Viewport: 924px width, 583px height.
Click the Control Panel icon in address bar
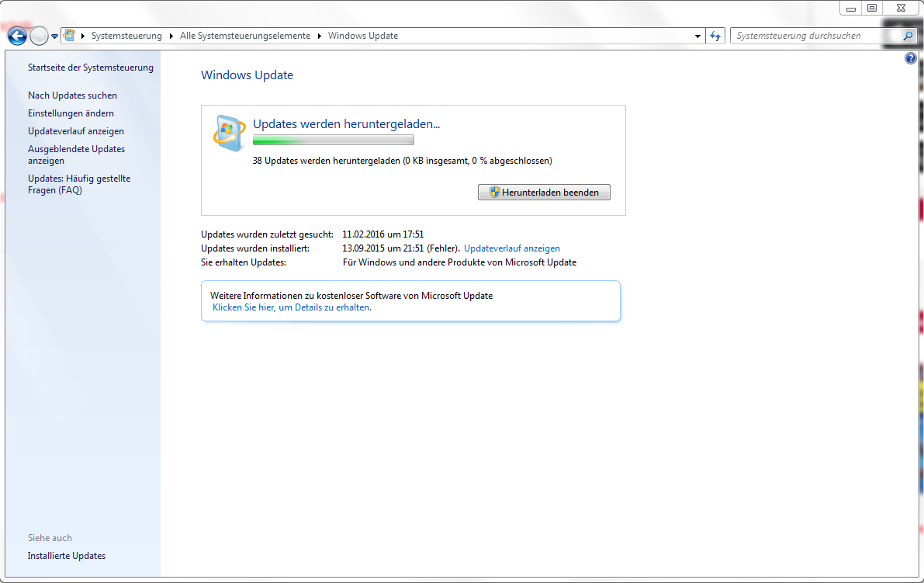click(70, 36)
